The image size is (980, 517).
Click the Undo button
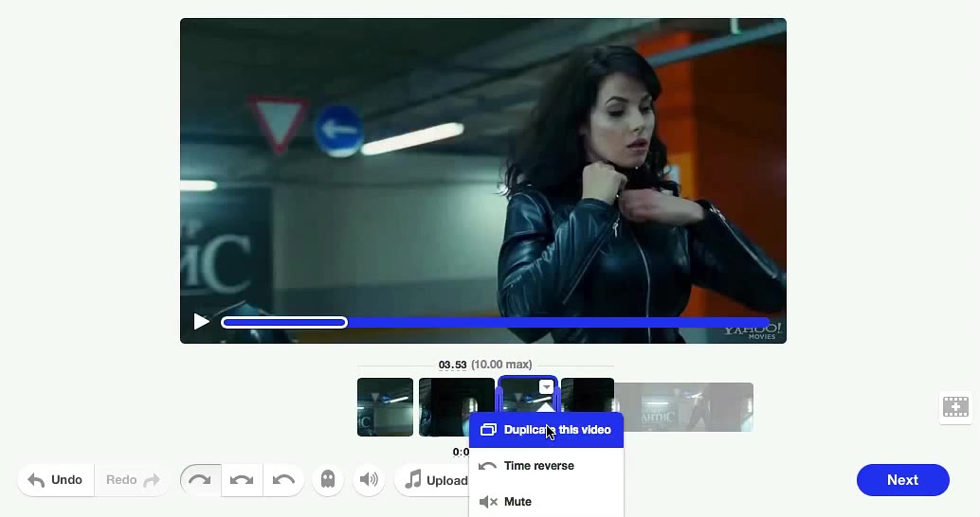[x=55, y=480]
